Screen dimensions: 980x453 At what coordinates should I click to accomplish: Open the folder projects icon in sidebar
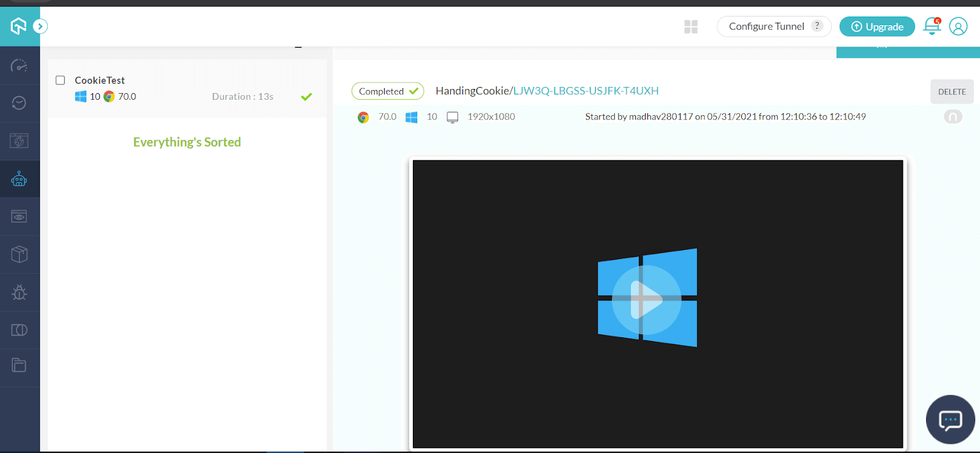tap(19, 365)
